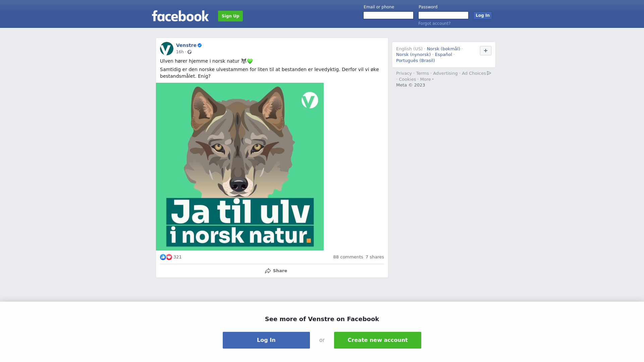The image size is (644, 362).
Task: Open the Cookies footer link
Action: 407,79
